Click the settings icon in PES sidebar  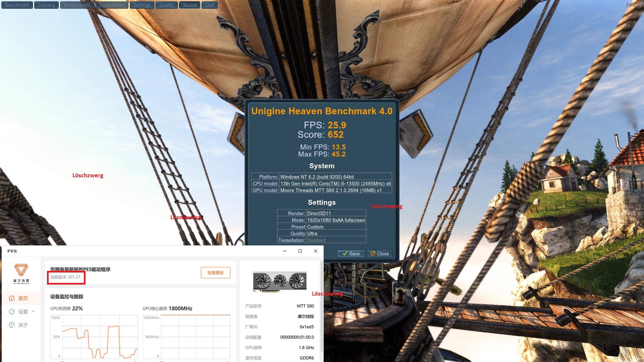point(12,312)
